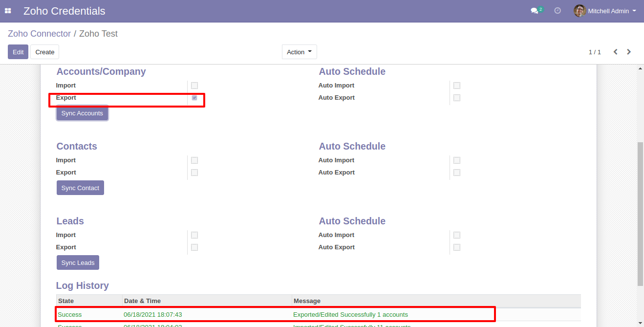The width and height of the screenshot is (644, 327).
Task: Click the Date & Time column header
Action: click(x=207, y=301)
